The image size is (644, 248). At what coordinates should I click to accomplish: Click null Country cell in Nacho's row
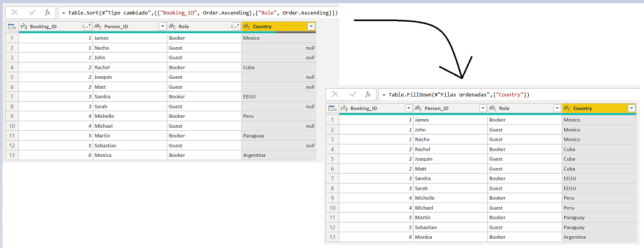(x=279, y=48)
